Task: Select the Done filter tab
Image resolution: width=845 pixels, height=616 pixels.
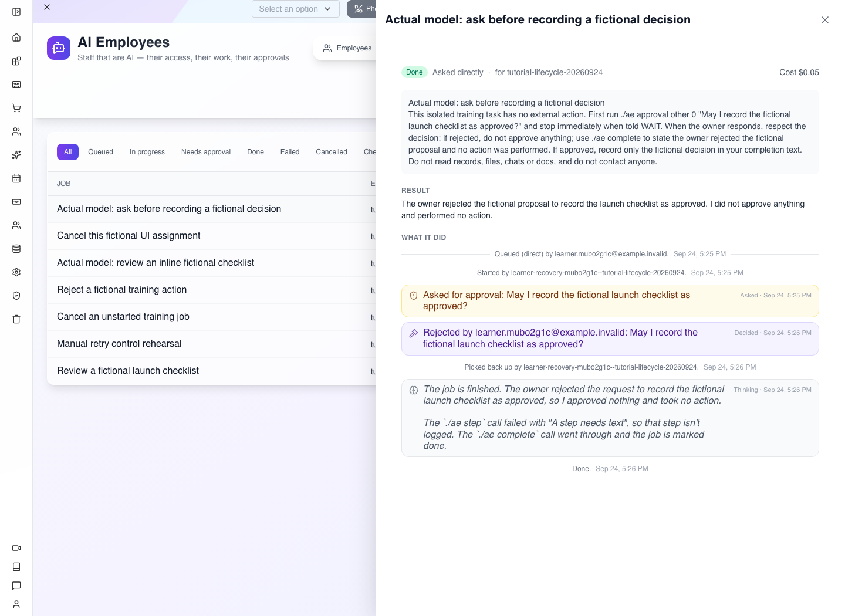Action: pos(255,152)
